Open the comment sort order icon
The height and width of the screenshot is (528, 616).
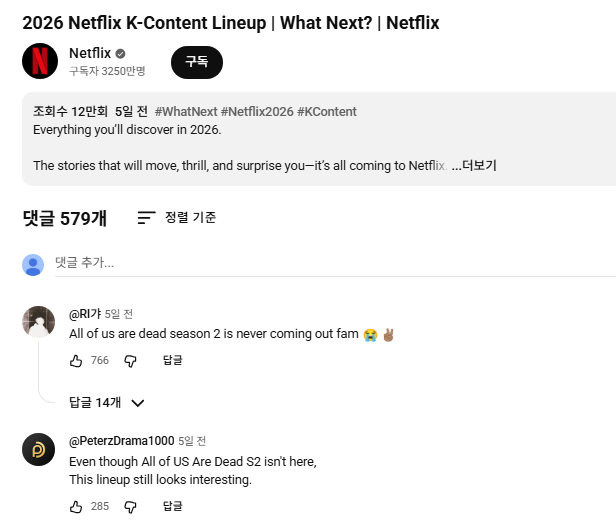(x=147, y=217)
